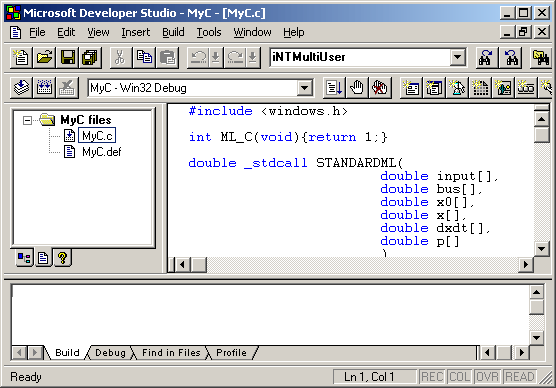This screenshot has height=388, width=556.
Task: Click the output pane scroll down arrow
Action: click(x=536, y=338)
